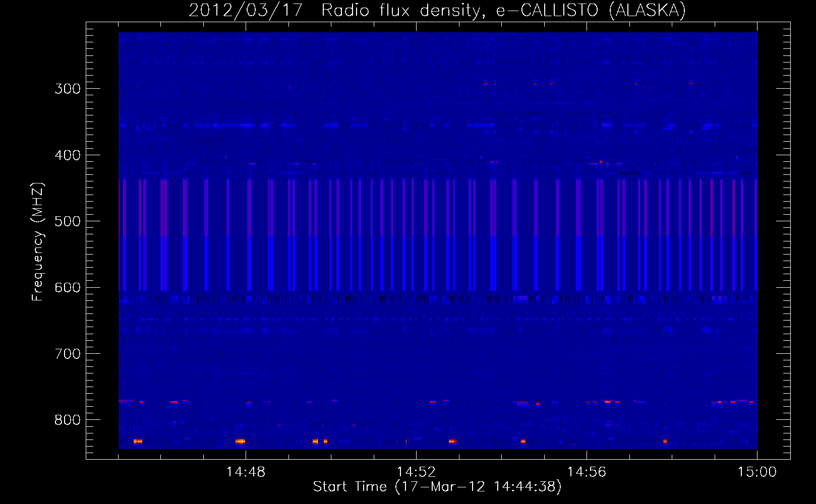The width and height of the screenshot is (816, 504).
Task: Click the 700 frequency tick label
Action: [x=68, y=354]
